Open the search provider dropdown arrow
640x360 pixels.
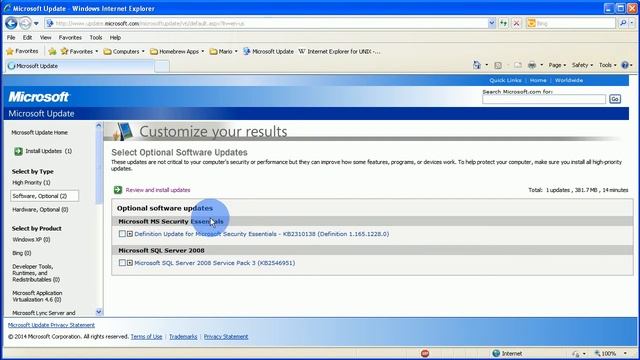point(632,23)
